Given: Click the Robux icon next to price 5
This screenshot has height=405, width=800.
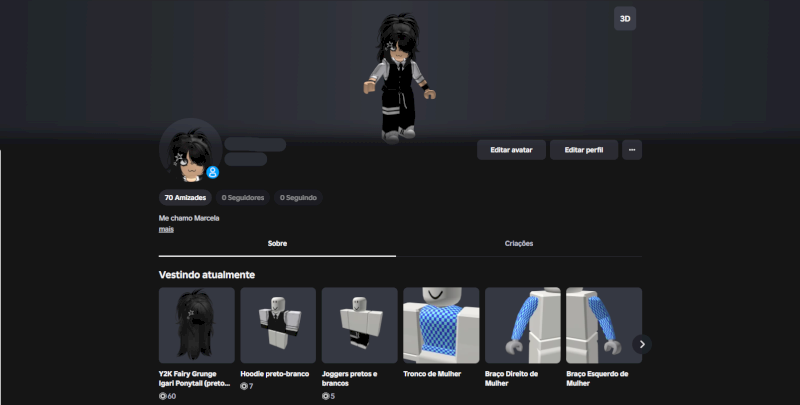Looking at the screenshot, I should click(x=326, y=396).
